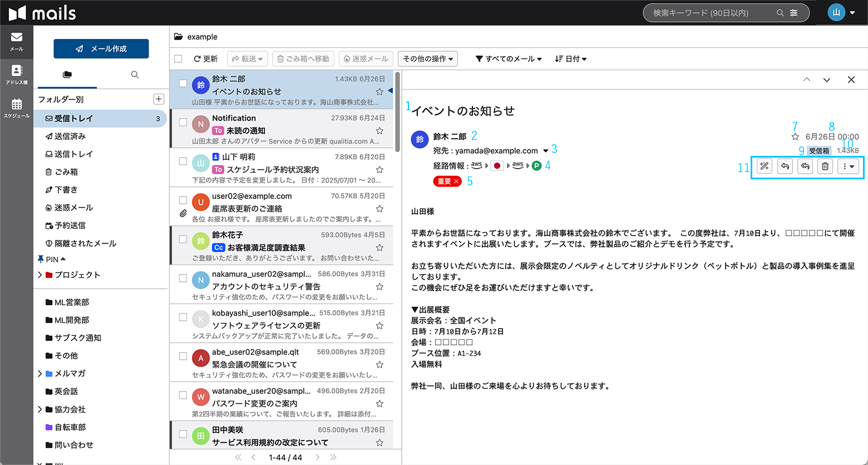Delete the open message with the trash icon
Image resolution: width=868 pixels, height=465 pixels.
(x=825, y=167)
